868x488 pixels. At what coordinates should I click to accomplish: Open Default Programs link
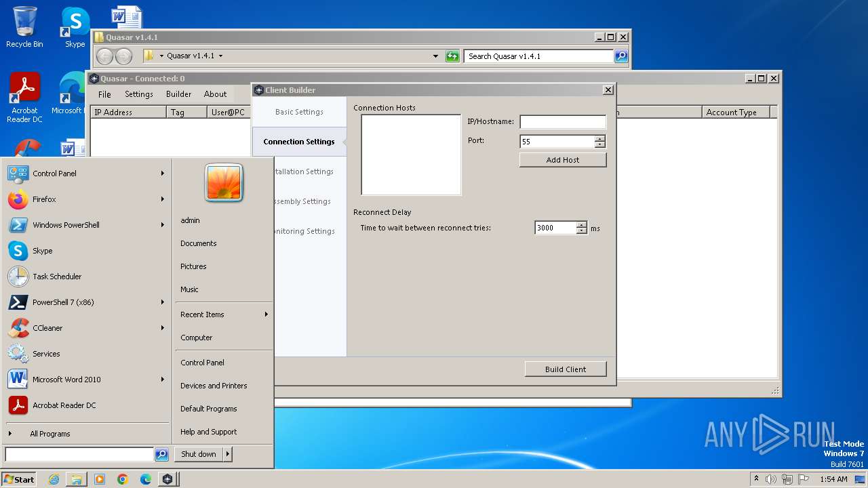[x=209, y=409]
